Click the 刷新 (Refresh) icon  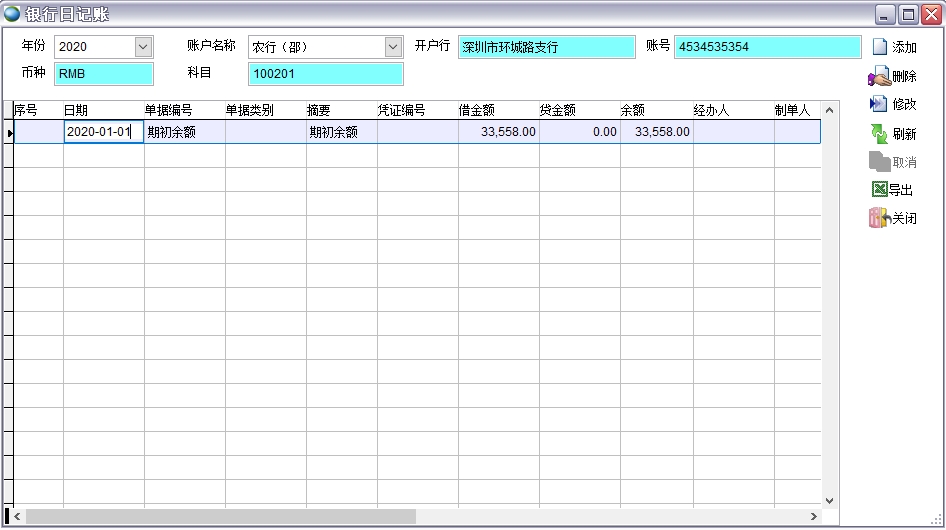(879, 133)
